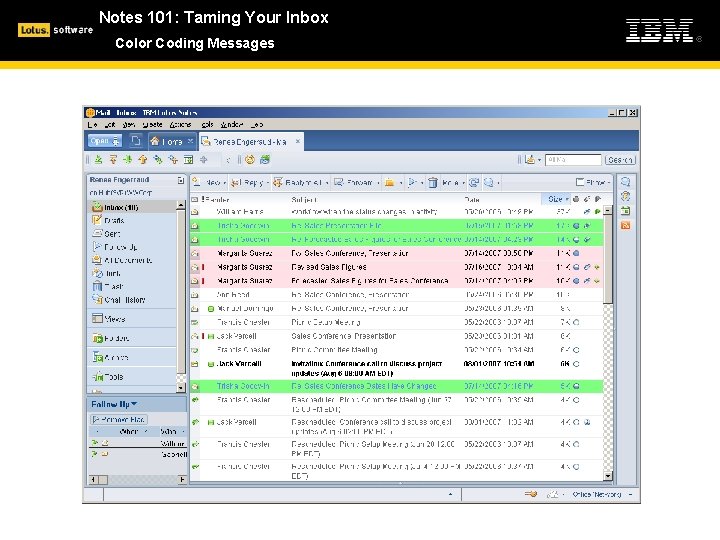Open the Window menu
The width and height of the screenshot is (720, 540).
231,124
